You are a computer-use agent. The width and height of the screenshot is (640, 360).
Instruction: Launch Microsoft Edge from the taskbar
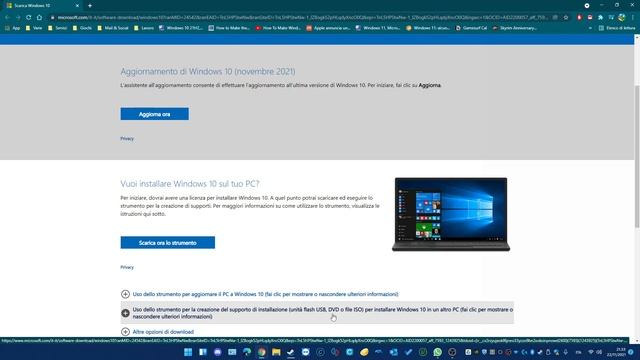[x=247, y=352]
